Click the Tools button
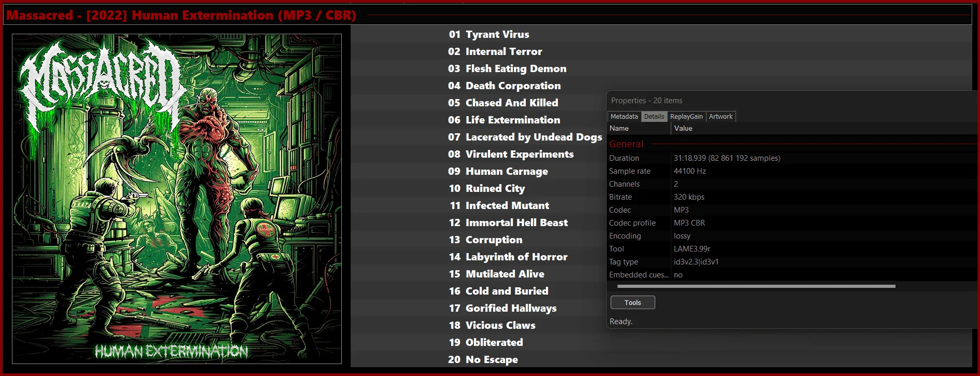The width and height of the screenshot is (980, 376). pyautogui.click(x=632, y=302)
